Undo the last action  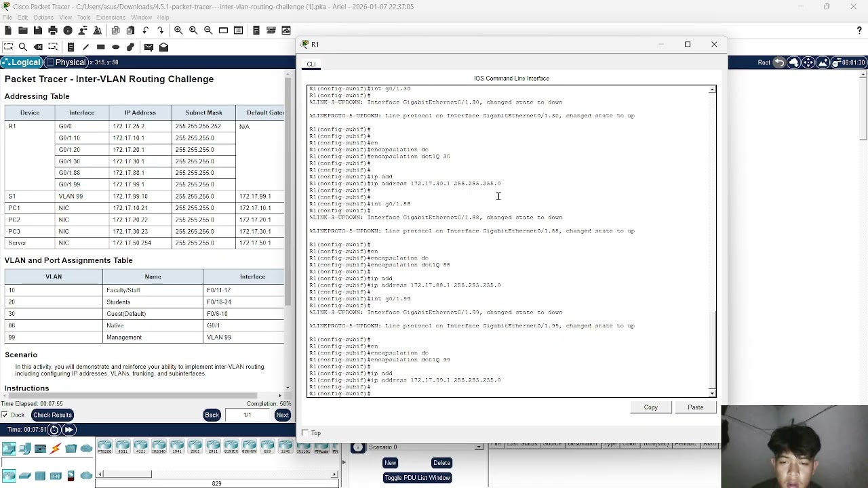pos(145,30)
